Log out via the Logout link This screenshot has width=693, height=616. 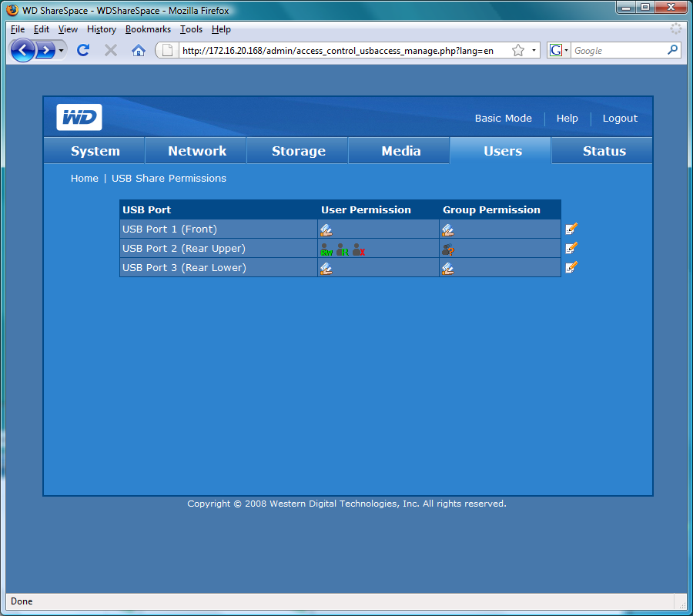pyautogui.click(x=620, y=118)
